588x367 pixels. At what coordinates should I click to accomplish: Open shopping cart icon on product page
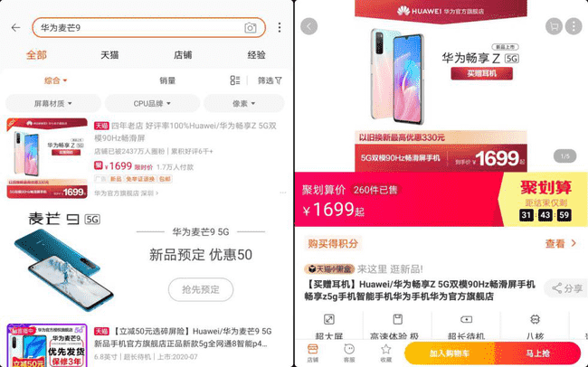(x=554, y=26)
